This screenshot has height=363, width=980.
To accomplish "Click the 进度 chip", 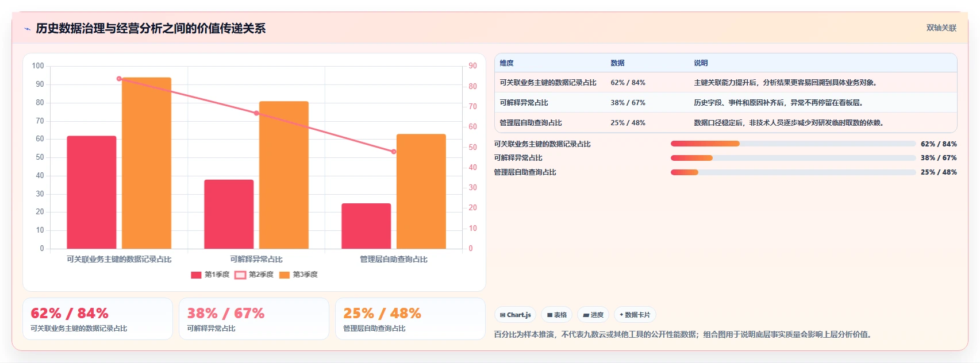I will [x=593, y=315].
